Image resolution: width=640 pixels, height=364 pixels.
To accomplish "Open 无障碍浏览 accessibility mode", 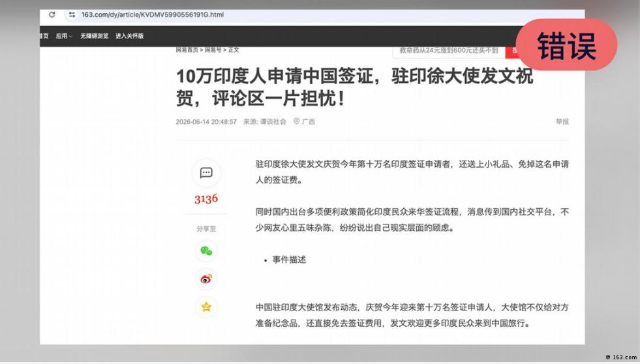I will click(x=95, y=36).
